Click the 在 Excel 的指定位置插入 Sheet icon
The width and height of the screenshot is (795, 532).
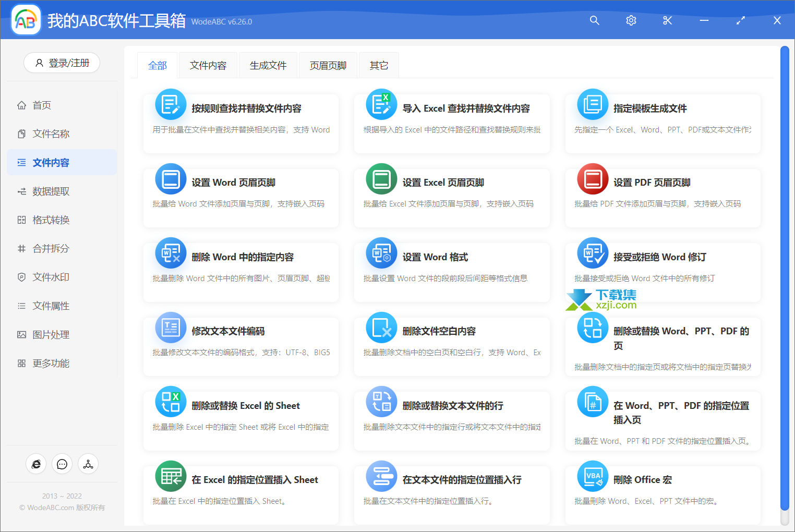pyautogui.click(x=171, y=476)
